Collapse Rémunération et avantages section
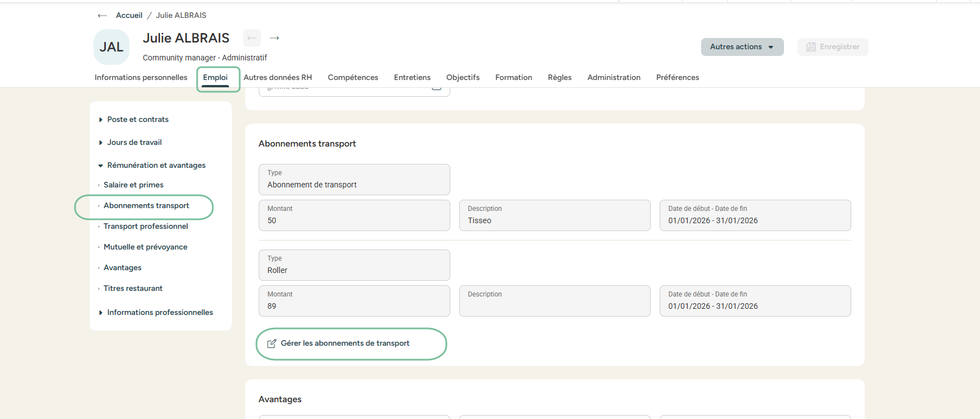 156,166
